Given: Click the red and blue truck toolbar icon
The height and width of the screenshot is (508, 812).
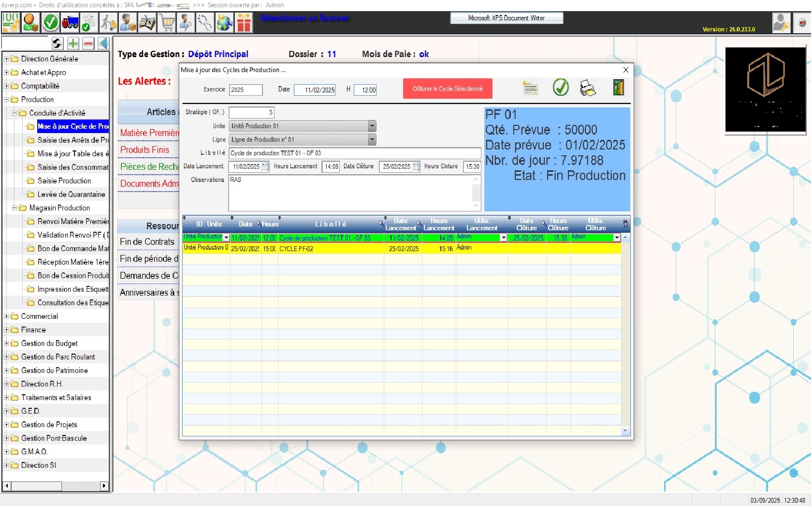Looking at the screenshot, I should pyautogui.click(x=70, y=22).
